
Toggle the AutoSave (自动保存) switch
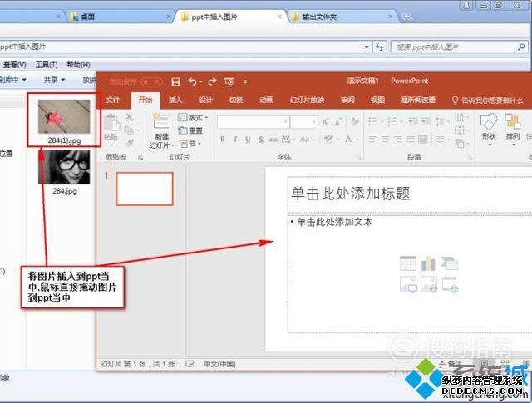151,81
